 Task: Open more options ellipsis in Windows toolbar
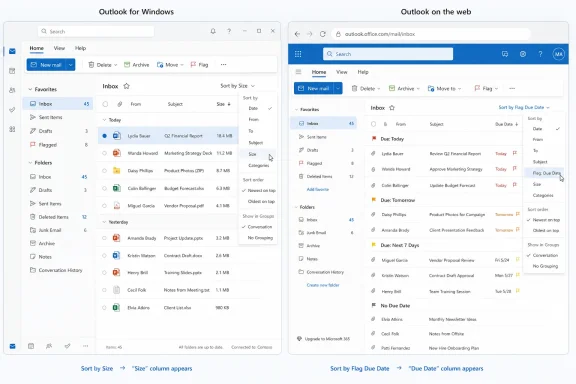[223, 65]
